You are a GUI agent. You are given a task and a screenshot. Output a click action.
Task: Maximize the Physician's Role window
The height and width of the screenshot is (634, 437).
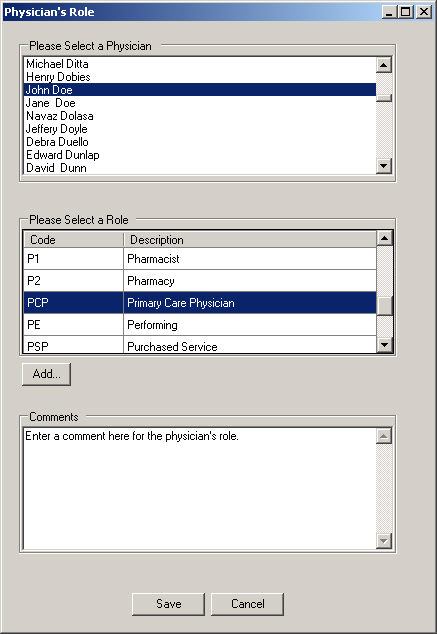coord(406,12)
